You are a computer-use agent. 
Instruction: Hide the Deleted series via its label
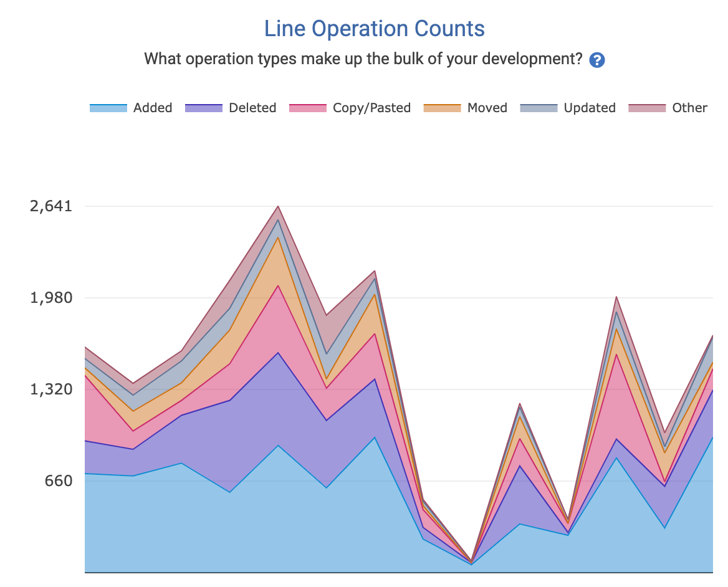(252, 108)
